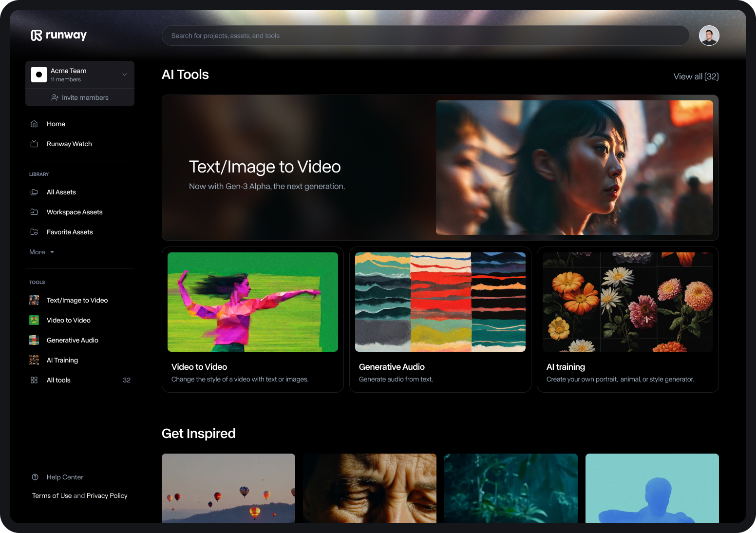
Task: Click 'Create your own portrait' description
Action: (x=620, y=379)
